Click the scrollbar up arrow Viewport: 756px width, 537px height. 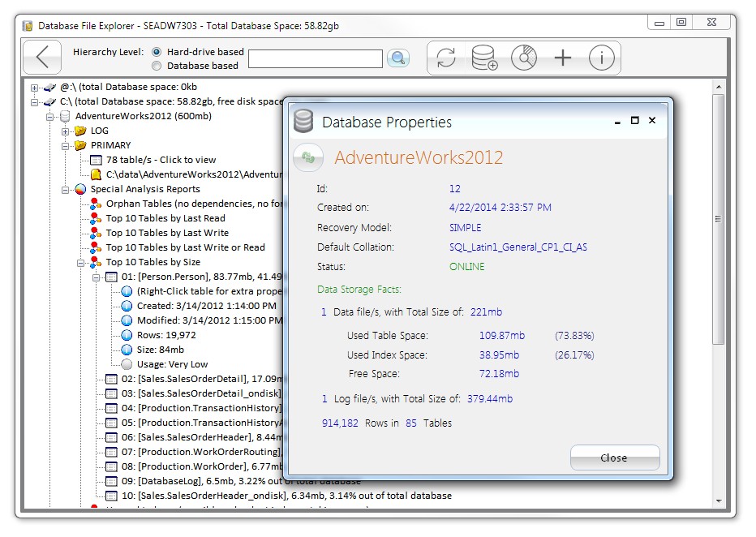click(x=719, y=88)
